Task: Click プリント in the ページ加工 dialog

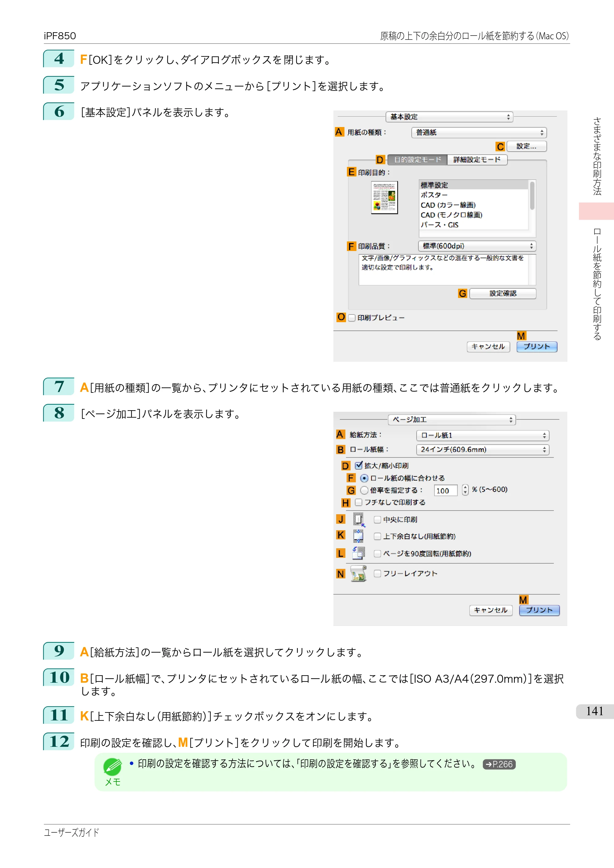Action: (539, 610)
